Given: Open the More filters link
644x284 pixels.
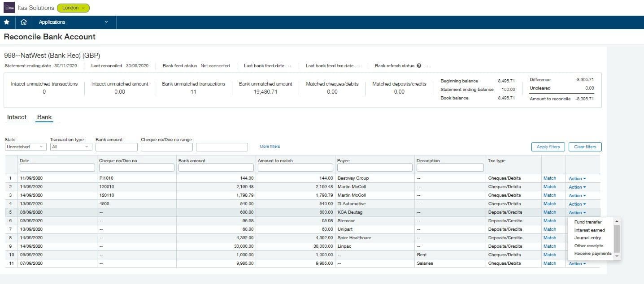Looking at the screenshot, I should coord(270,146).
